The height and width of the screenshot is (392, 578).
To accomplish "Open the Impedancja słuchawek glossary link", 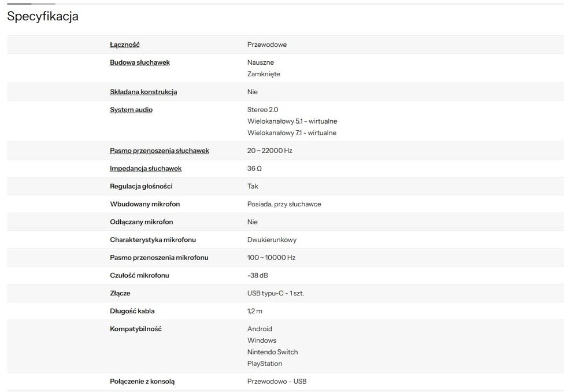I will 146,169.
